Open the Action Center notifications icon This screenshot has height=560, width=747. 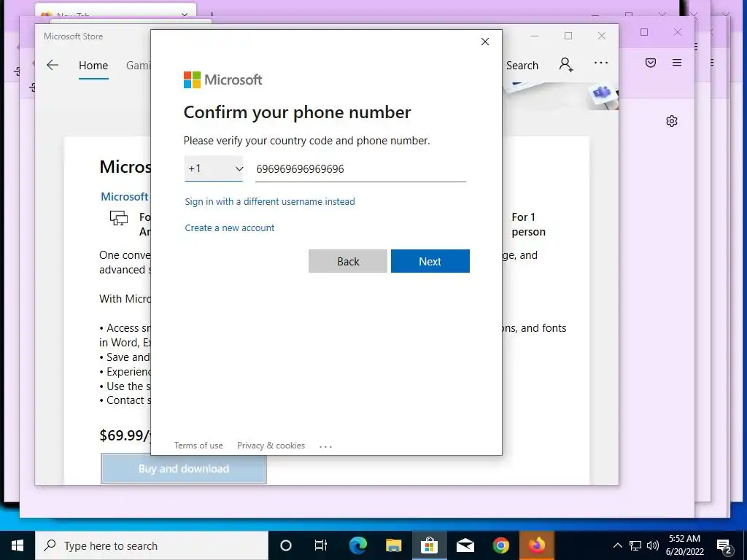click(x=724, y=546)
